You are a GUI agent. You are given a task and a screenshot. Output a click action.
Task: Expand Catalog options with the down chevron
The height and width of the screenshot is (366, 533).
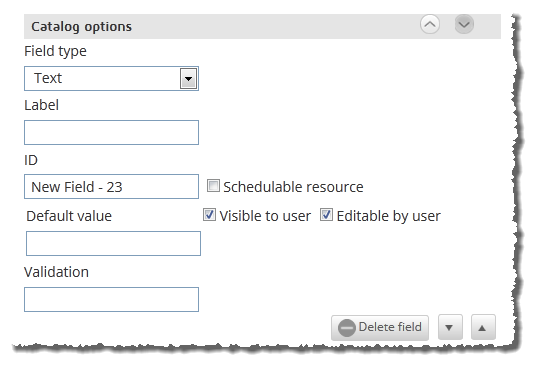tap(464, 24)
